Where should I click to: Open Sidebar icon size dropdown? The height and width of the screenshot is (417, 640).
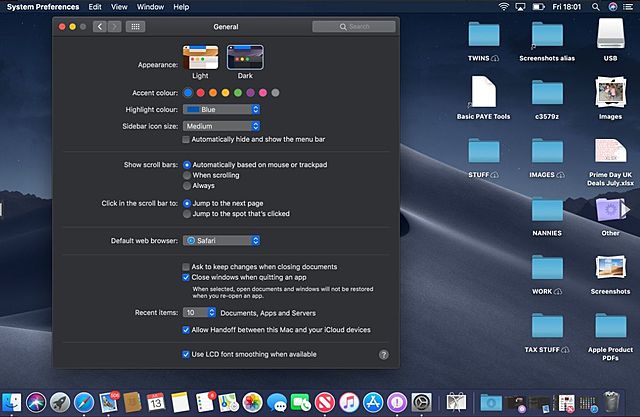tap(221, 126)
